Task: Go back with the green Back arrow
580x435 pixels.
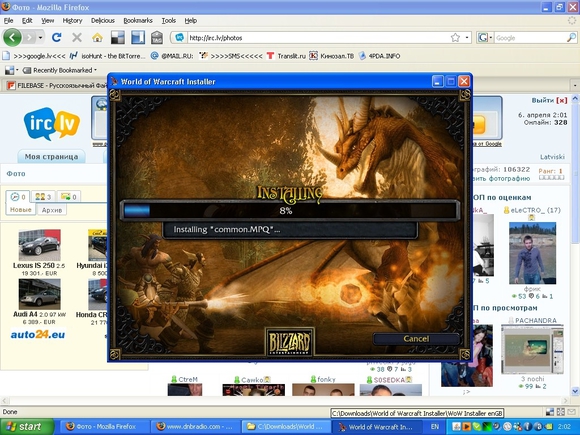Action: pos(12,37)
